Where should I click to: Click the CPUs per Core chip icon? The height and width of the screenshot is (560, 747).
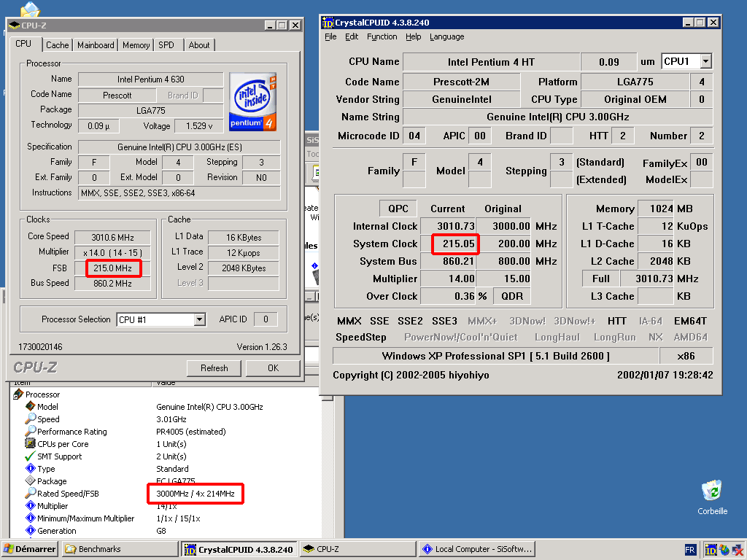(31, 443)
